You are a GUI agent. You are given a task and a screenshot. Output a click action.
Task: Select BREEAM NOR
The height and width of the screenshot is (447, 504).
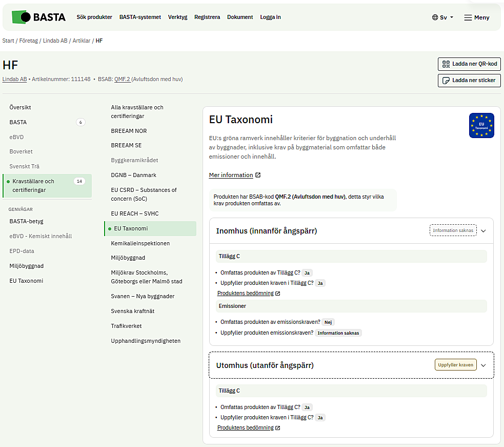pos(129,131)
